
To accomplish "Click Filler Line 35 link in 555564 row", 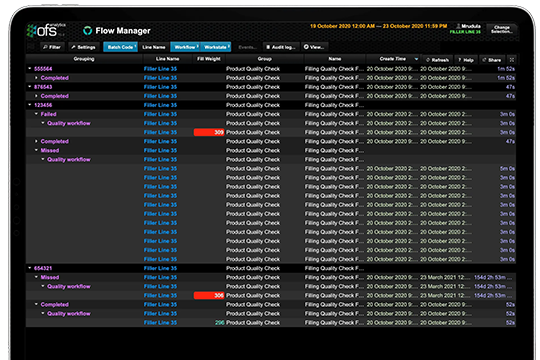I will point(160,69).
